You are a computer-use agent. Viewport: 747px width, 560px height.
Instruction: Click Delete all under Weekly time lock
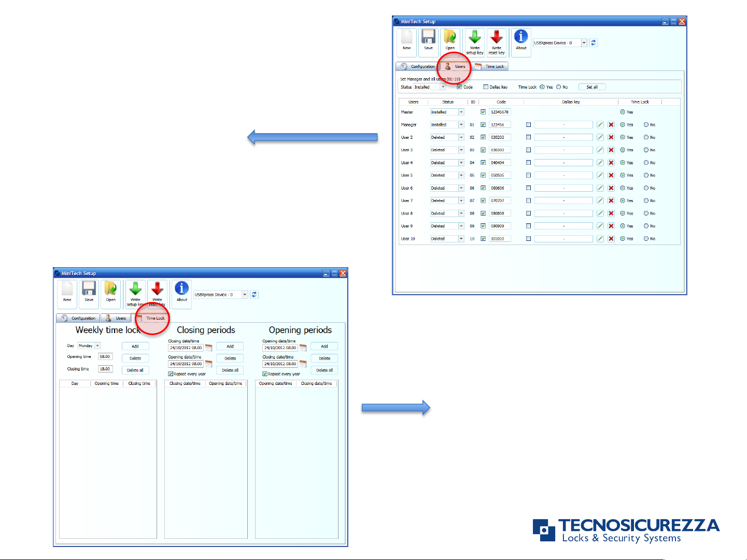(x=135, y=370)
